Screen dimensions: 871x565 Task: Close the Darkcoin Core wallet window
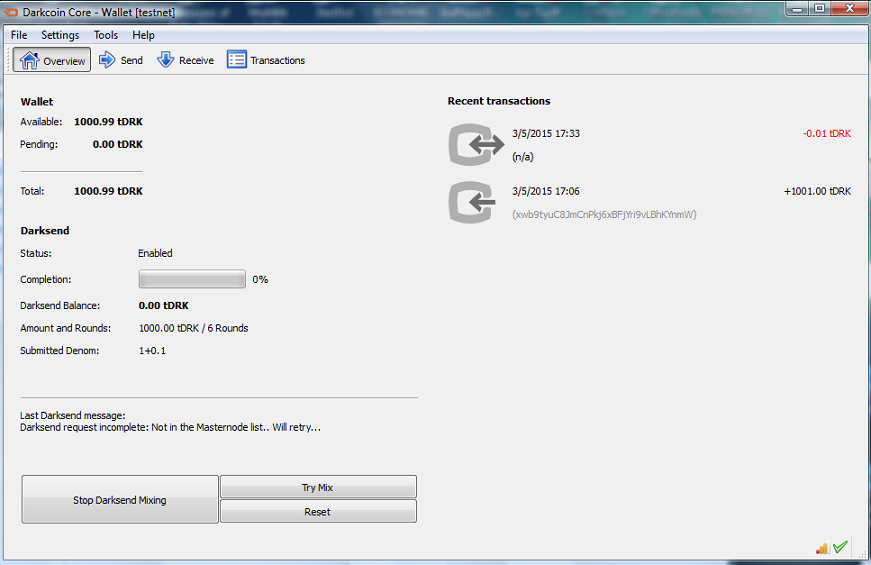(850, 8)
